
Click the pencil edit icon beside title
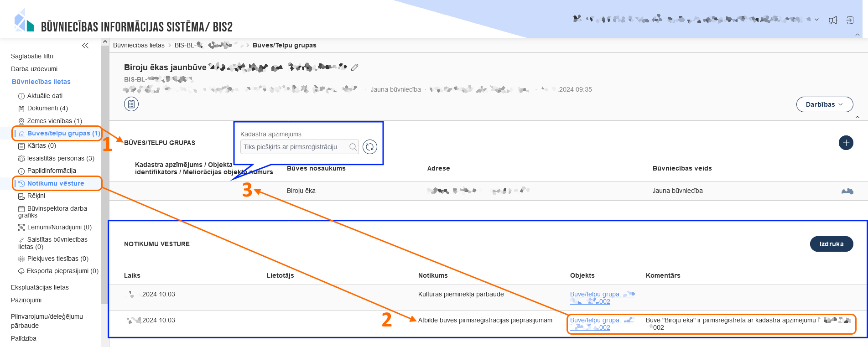click(354, 67)
